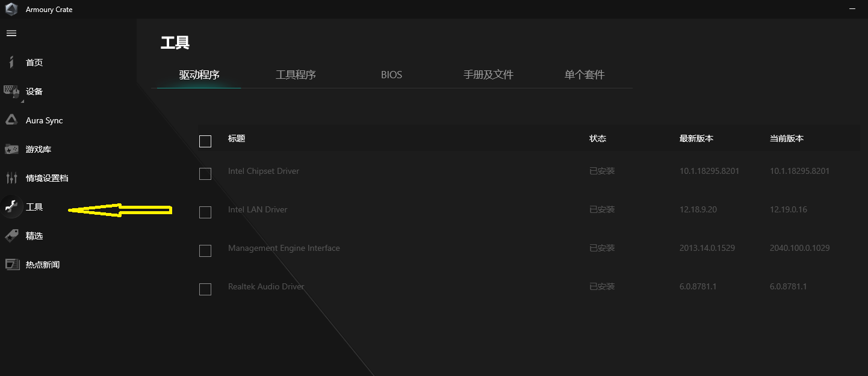868x376 pixels.
Task: Click 已安装 status for Intel LAN Driver
Action: point(602,209)
